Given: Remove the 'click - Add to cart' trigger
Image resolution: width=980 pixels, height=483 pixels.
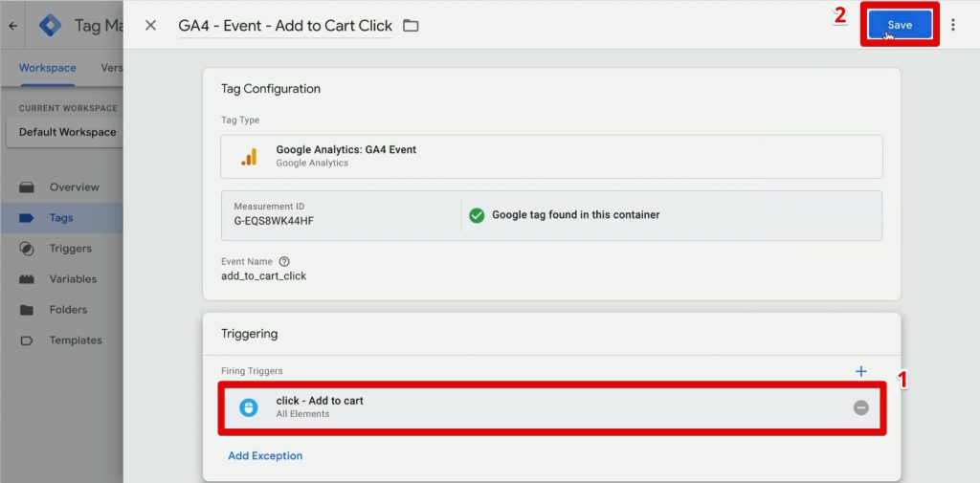Looking at the screenshot, I should pos(860,408).
